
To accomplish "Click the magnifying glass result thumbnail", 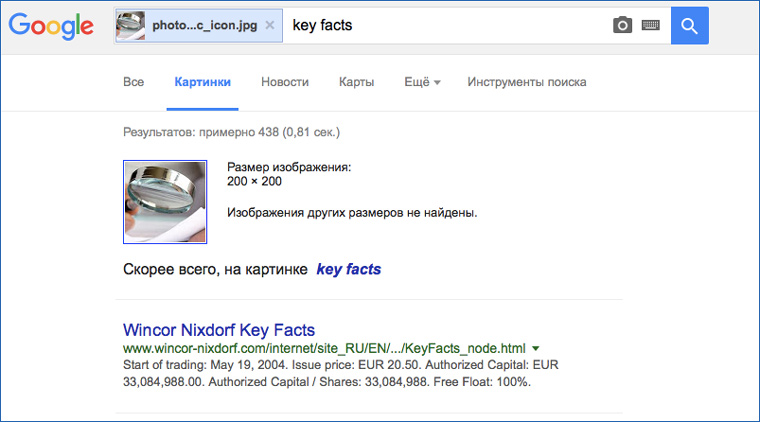I will 165,202.
